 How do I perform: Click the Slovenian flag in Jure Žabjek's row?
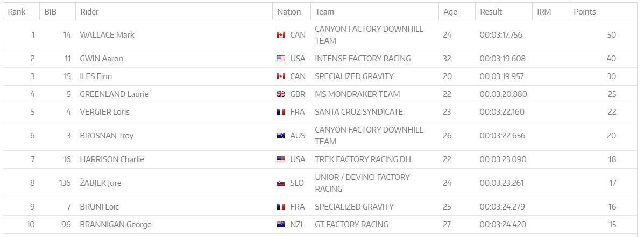281,183
